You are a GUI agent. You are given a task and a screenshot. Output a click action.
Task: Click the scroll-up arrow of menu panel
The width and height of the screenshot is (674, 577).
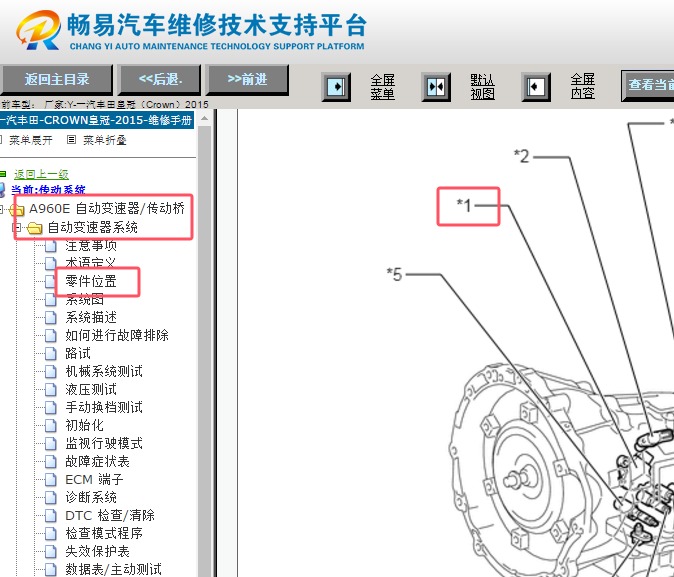205,118
